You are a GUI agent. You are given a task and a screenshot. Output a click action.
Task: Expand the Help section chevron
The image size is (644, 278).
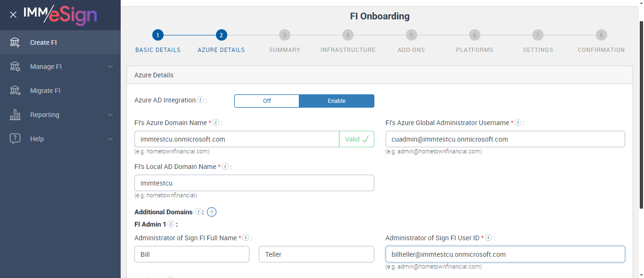click(x=110, y=139)
